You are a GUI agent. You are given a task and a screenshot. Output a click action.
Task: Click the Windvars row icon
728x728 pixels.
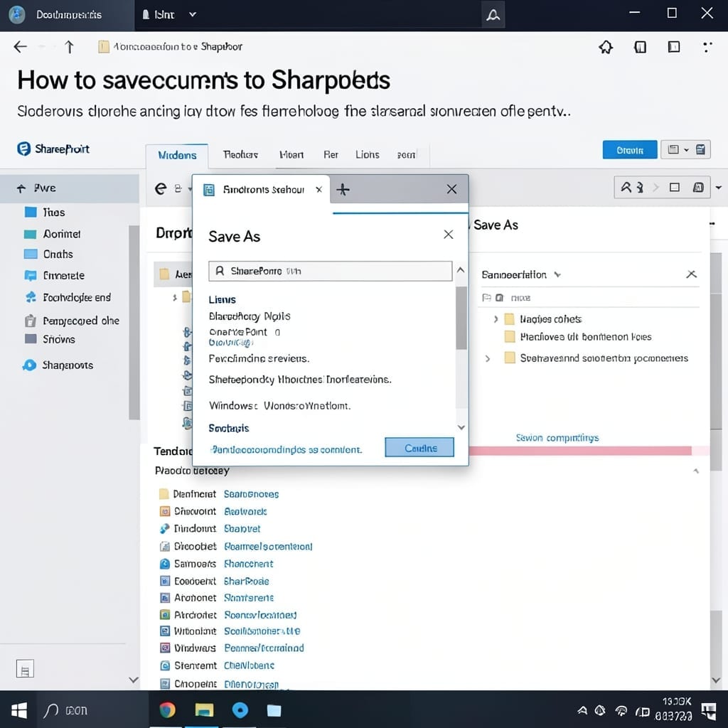pyautogui.click(x=164, y=647)
